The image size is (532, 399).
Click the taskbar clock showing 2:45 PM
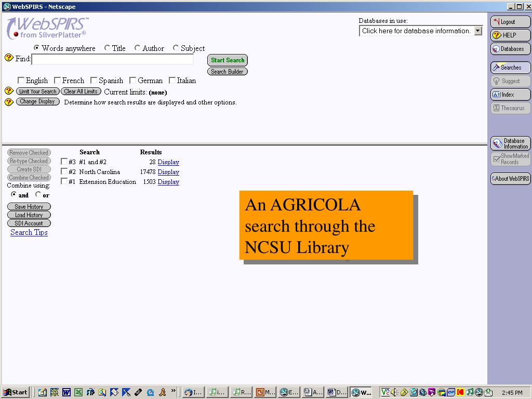512,393
